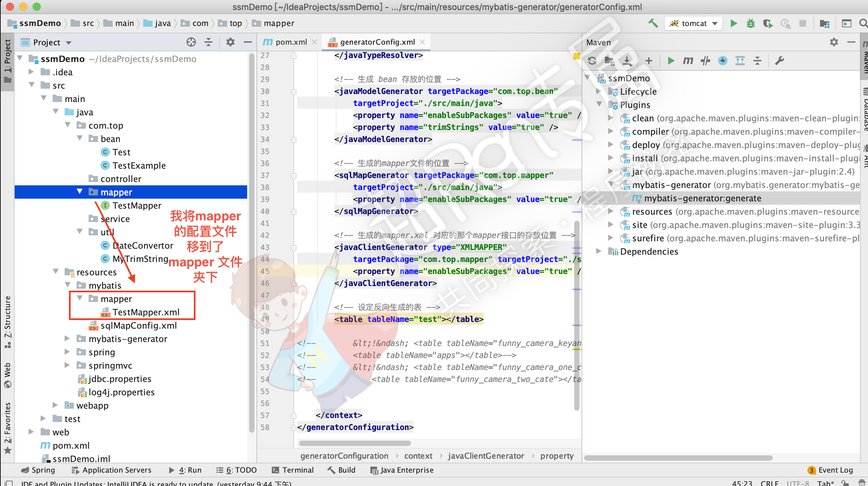The image size is (868, 486).
Task: Hide the Project panel
Action: point(248,42)
